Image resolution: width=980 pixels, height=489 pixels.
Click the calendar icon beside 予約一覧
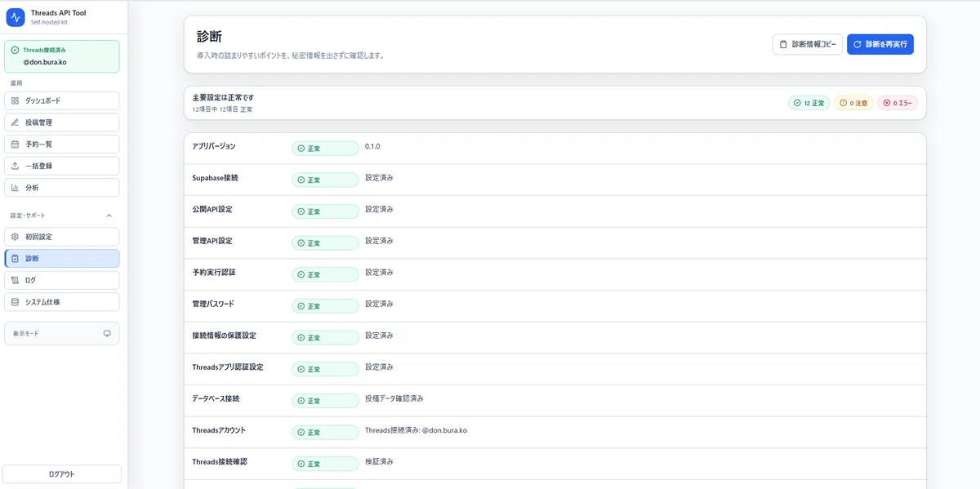(x=15, y=144)
